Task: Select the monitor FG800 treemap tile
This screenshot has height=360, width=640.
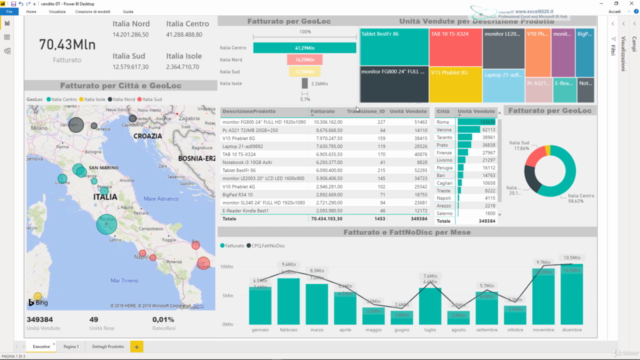Action: click(x=394, y=84)
